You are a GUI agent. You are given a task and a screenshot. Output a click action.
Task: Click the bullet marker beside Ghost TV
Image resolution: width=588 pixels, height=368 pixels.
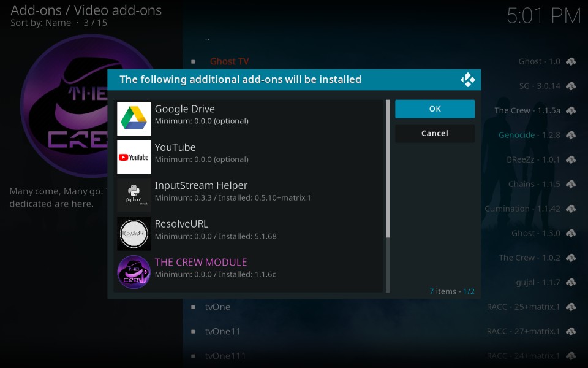click(193, 61)
